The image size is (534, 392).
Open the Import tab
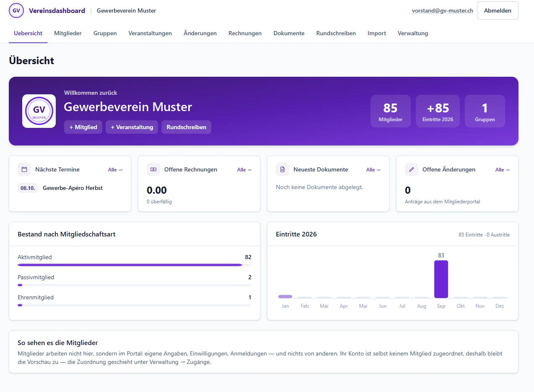click(x=377, y=33)
